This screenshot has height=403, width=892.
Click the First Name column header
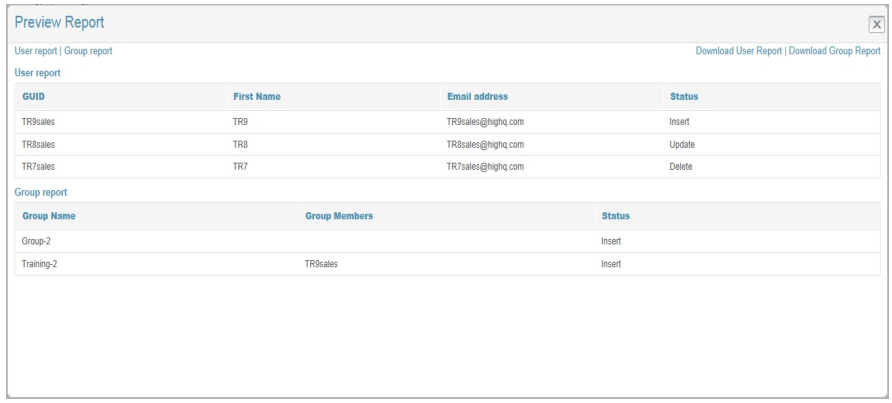(257, 97)
